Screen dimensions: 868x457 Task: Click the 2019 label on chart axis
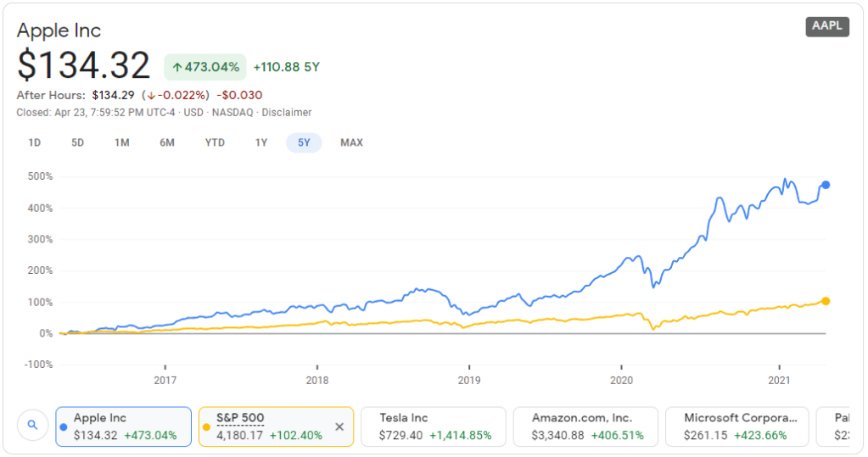point(469,380)
